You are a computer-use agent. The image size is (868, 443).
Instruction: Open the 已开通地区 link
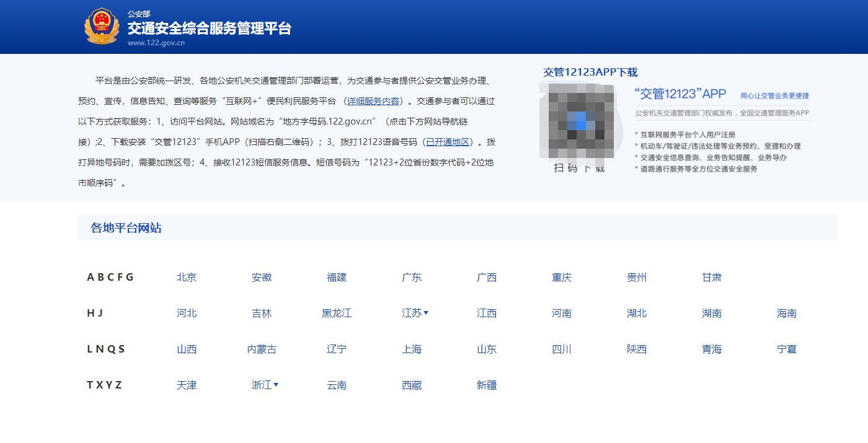click(x=449, y=142)
